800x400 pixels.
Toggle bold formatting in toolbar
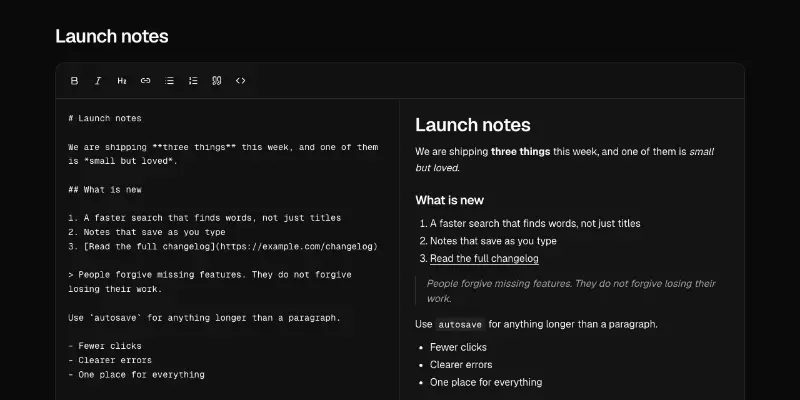(x=74, y=81)
